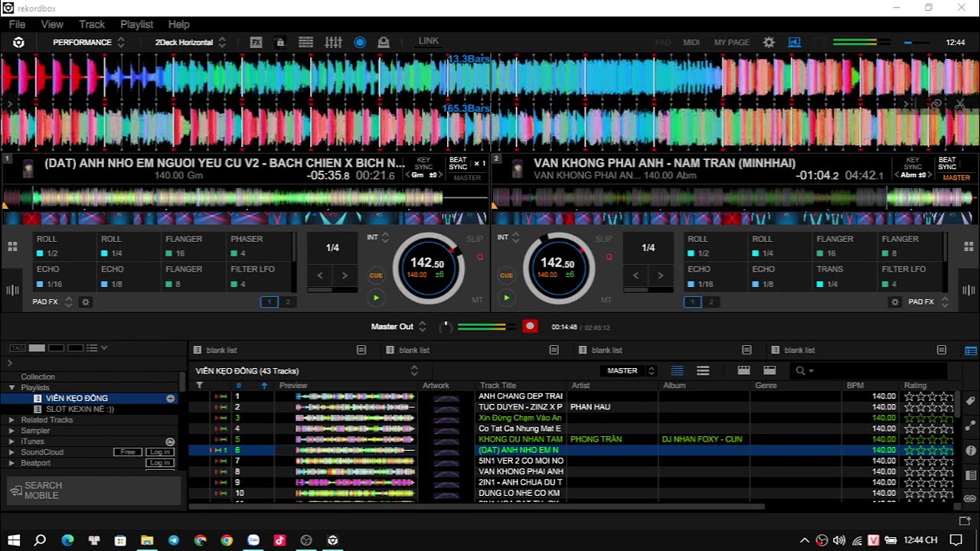
Task: Open deck 1 PAD FX mode selector
Action: coord(52,302)
